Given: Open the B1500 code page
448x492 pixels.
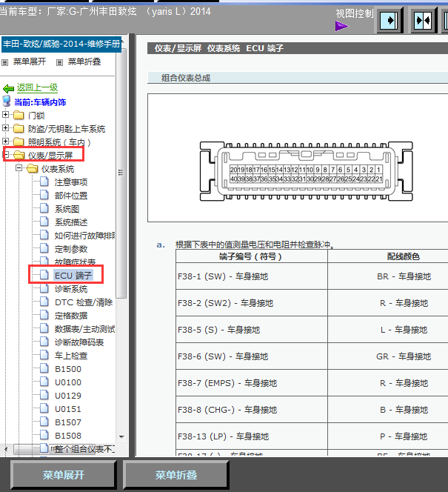Looking at the screenshot, I should click(x=68, y=369).
